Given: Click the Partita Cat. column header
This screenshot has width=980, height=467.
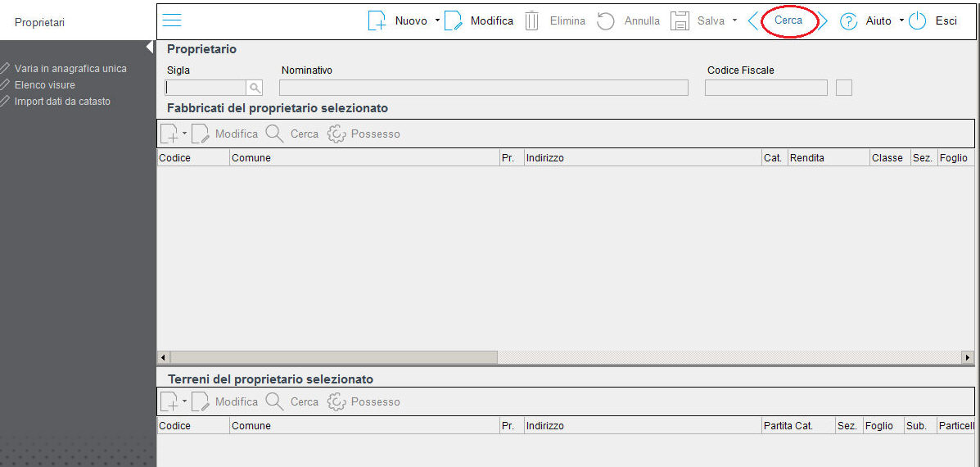Looking at the screenshot, I should (x=798, y=426).
